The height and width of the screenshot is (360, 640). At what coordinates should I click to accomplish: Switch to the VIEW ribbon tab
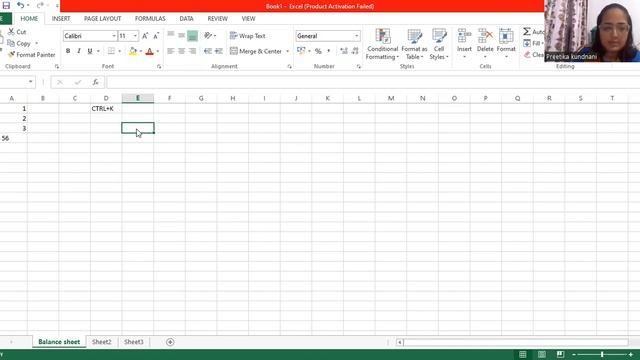248,19
